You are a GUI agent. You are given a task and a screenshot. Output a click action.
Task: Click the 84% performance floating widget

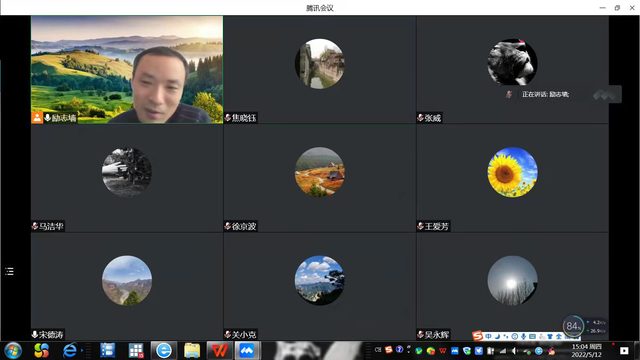point(573,326)
